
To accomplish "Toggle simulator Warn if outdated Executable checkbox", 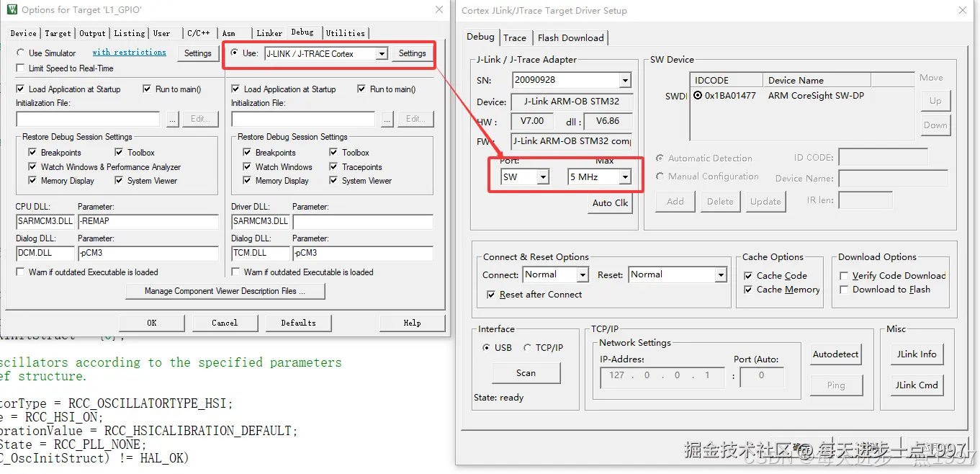I will coord(21,272).
